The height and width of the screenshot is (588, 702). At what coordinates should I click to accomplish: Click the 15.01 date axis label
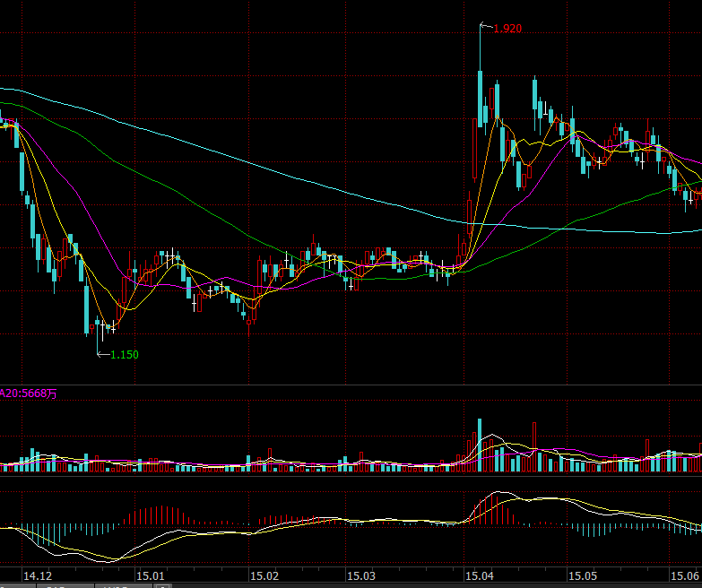click(151, 575)
